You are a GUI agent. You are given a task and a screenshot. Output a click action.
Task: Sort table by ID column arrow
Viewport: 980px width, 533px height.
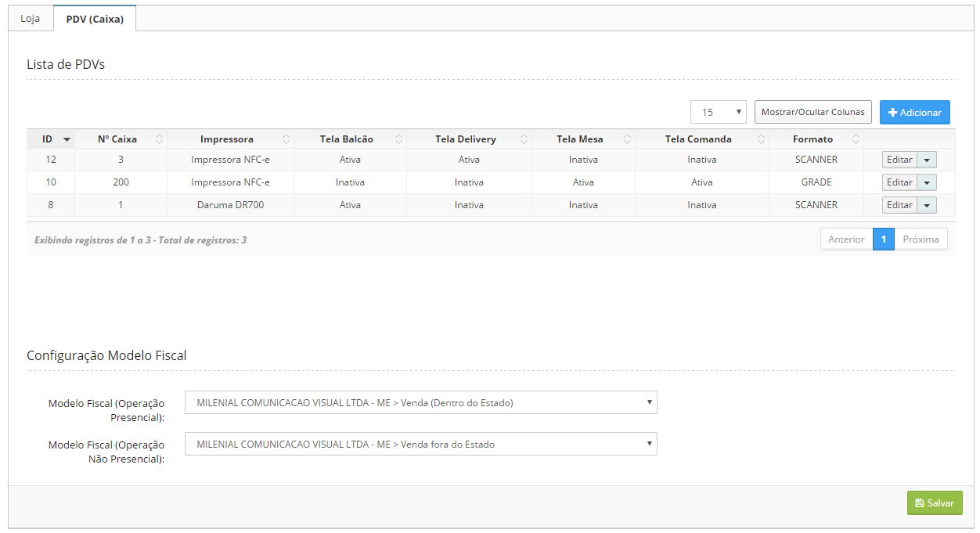[67, 139]
